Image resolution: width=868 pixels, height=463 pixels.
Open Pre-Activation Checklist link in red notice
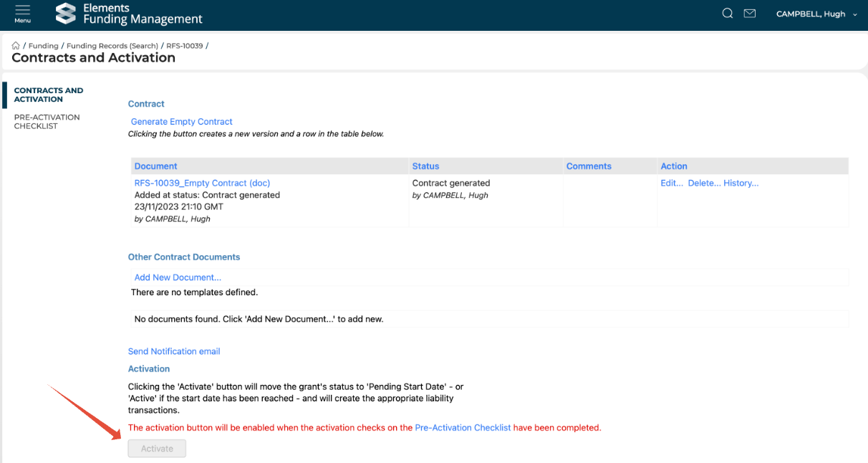point(463,428)
